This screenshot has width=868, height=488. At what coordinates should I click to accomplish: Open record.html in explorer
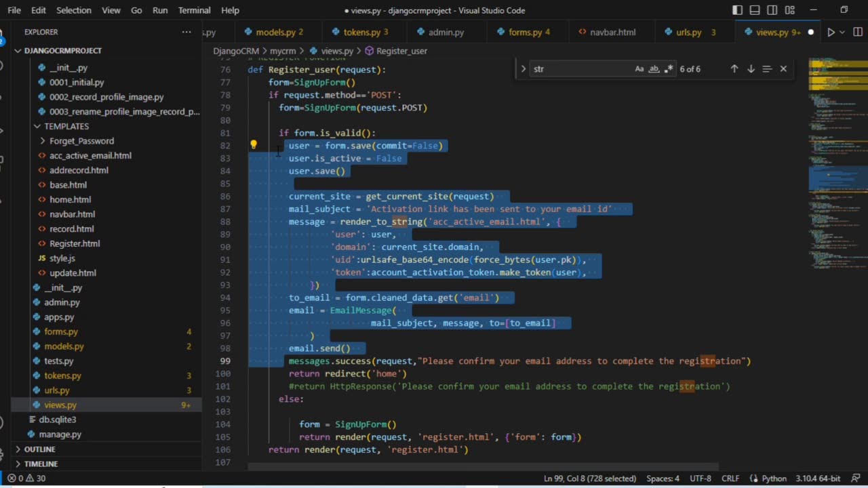click(71, 229)
